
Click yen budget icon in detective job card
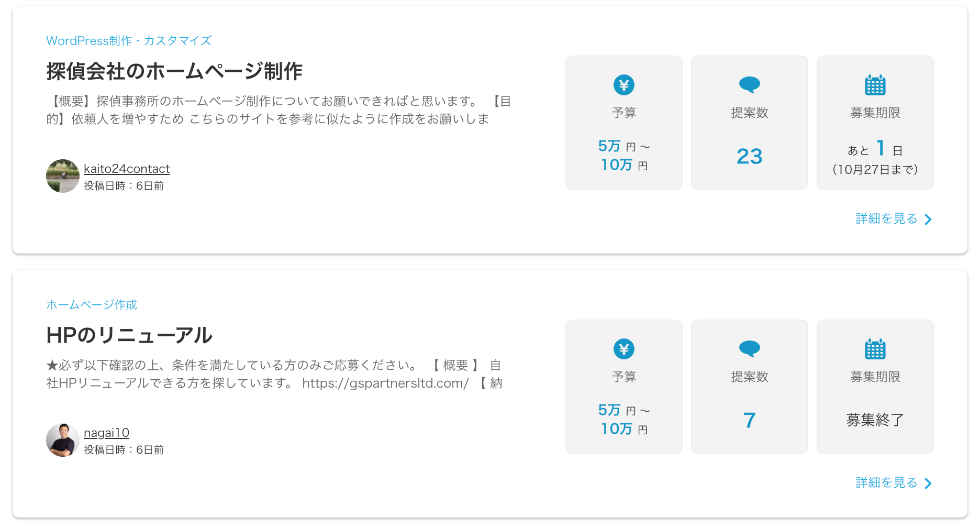click(x=623, y=85)
